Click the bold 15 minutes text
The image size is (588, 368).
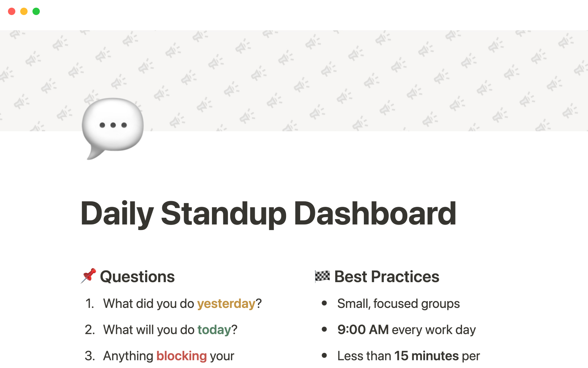click(x=426, y=356)
